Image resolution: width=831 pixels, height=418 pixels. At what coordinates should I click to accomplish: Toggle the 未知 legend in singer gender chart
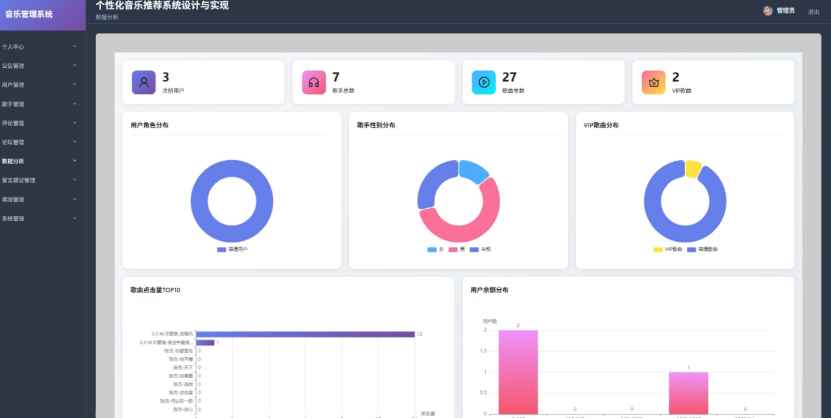(480, 249)
